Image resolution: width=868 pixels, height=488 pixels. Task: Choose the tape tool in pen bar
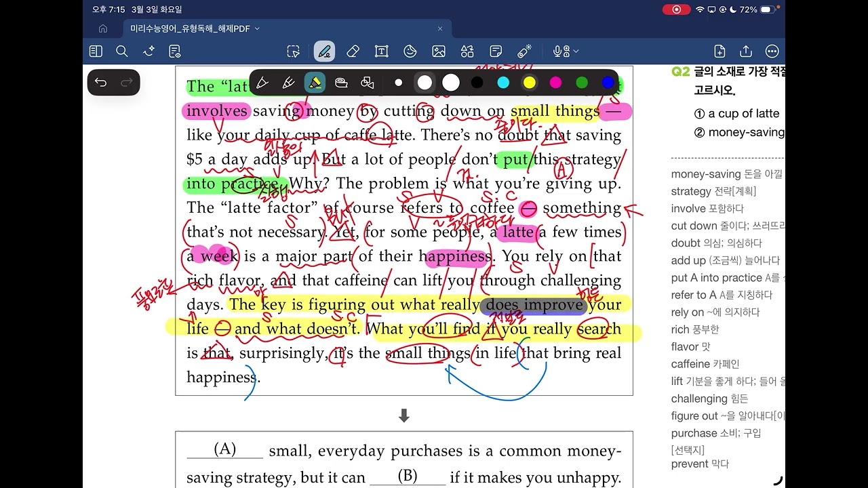[x=341, y=83]
